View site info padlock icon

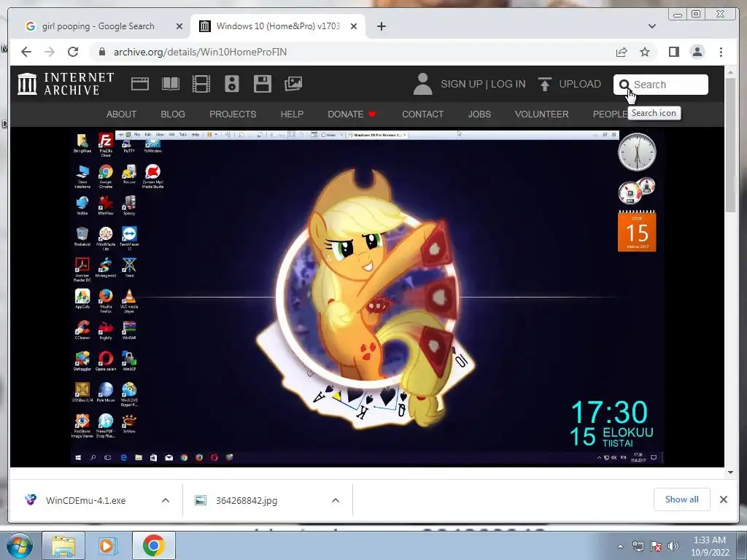(x=101, y=52)
